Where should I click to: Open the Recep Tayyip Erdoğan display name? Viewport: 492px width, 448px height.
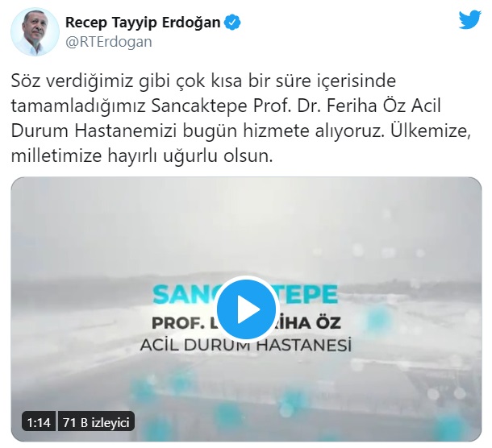[x=143, y=23]
